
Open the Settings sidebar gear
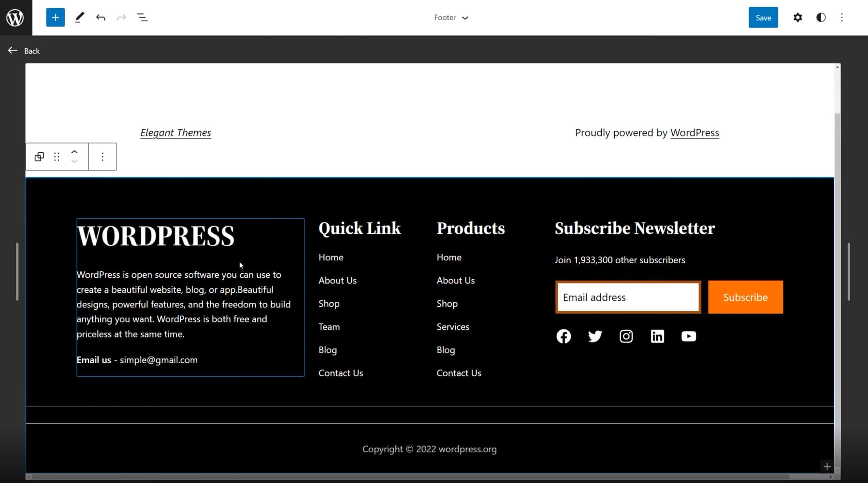point(798,17)
